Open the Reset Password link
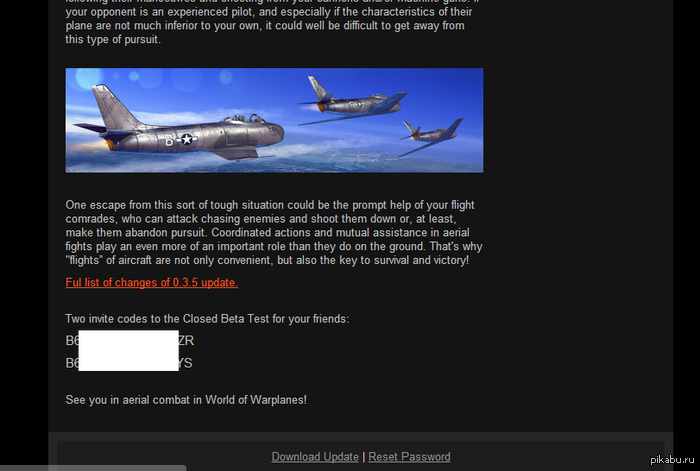 click(409, 457)
